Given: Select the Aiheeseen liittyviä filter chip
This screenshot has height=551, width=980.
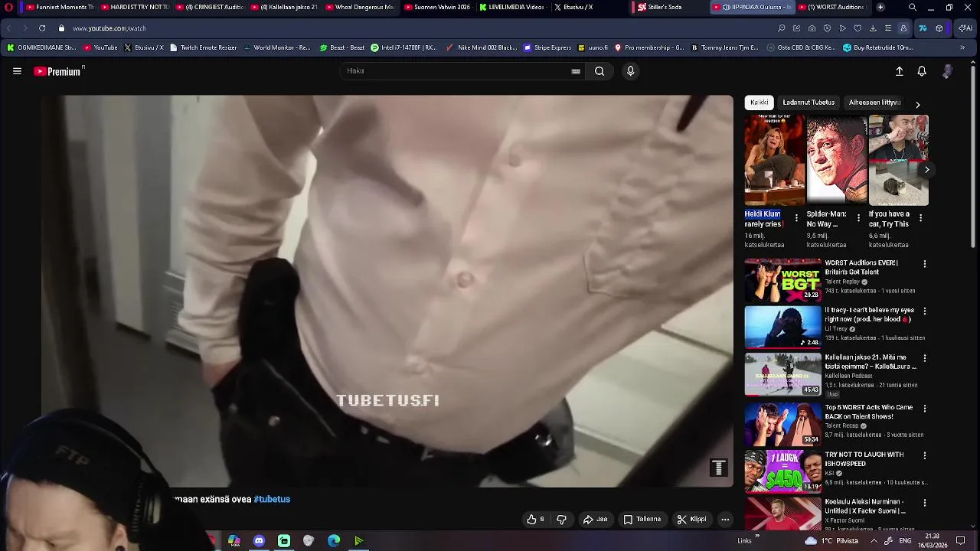Looking at the screenshot, I should point(875,103).
